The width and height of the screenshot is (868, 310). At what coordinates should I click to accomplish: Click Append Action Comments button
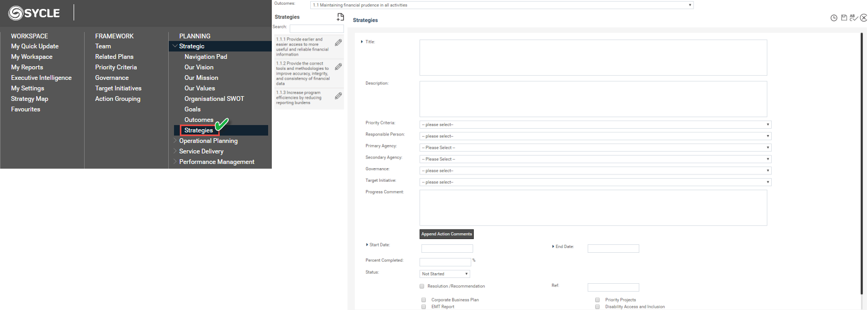(x=447, y=234)
